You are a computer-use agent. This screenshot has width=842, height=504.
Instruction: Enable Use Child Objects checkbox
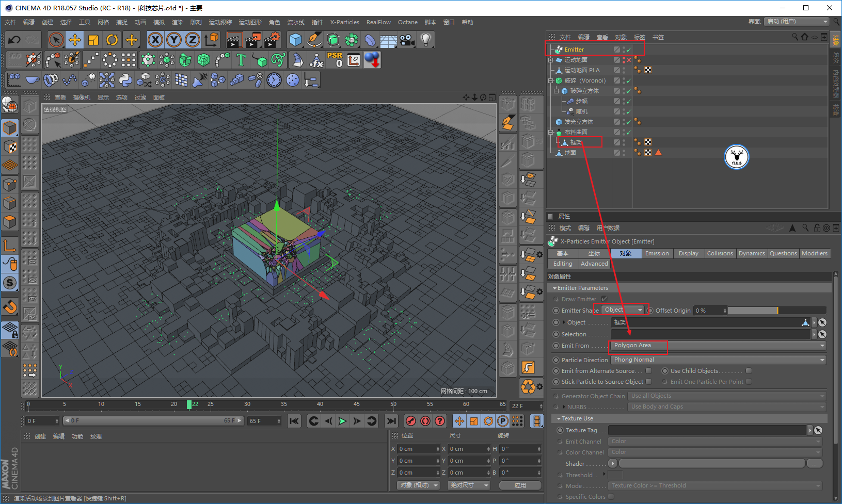pyautogui.click(x=749, y=371)
